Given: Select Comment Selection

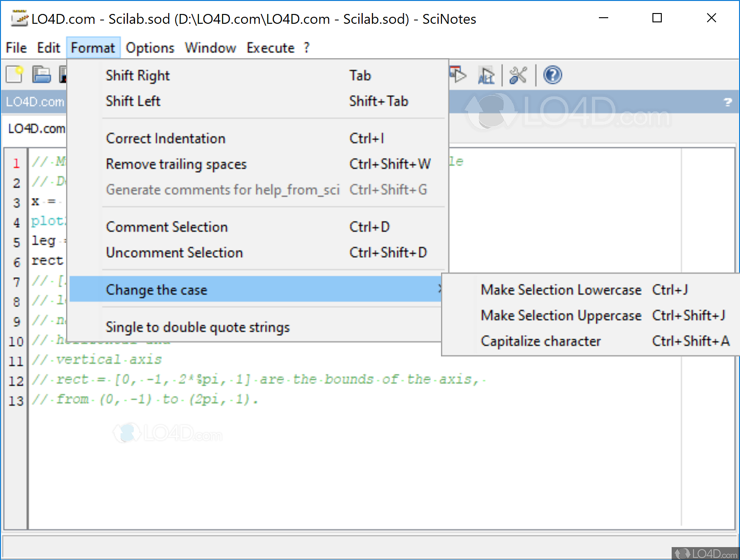Looking at the screenshot, I should pos(167,227).
